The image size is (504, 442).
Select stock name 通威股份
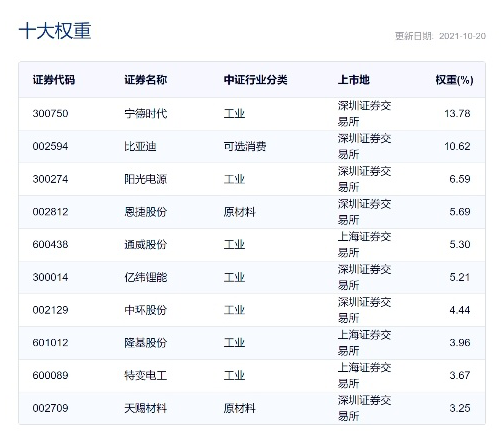[146, 244]
